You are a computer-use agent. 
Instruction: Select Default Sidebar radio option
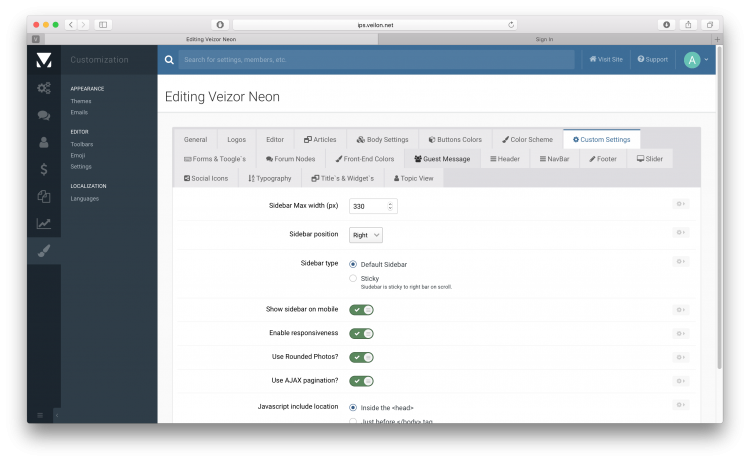[x=353, y=264]
